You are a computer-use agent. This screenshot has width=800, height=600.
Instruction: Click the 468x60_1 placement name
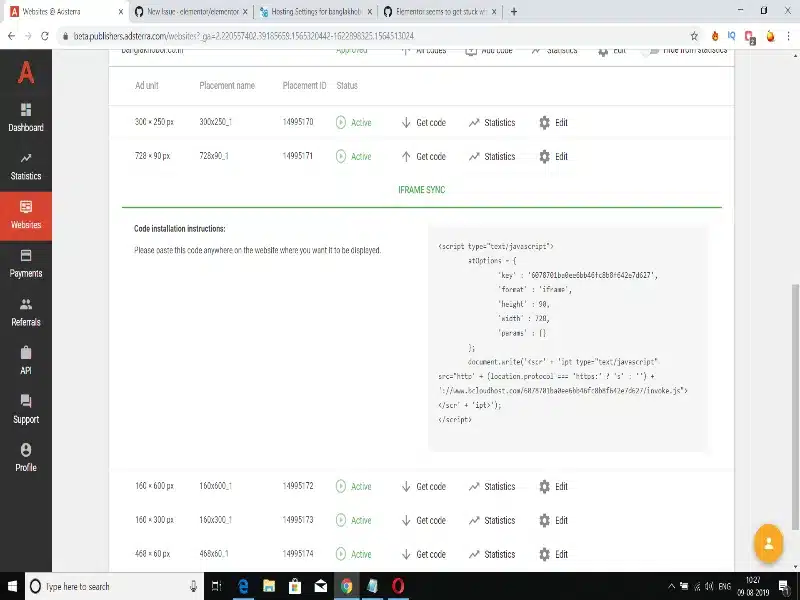point(214,554)
